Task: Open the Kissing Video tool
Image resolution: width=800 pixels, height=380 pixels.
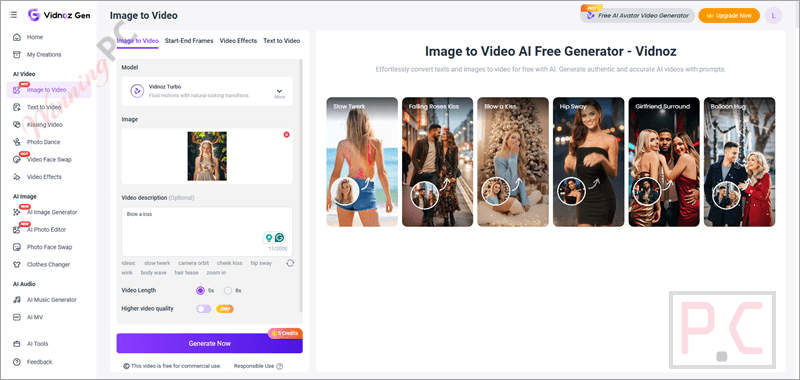Action: pyautogui.click(x=44, y=124)
